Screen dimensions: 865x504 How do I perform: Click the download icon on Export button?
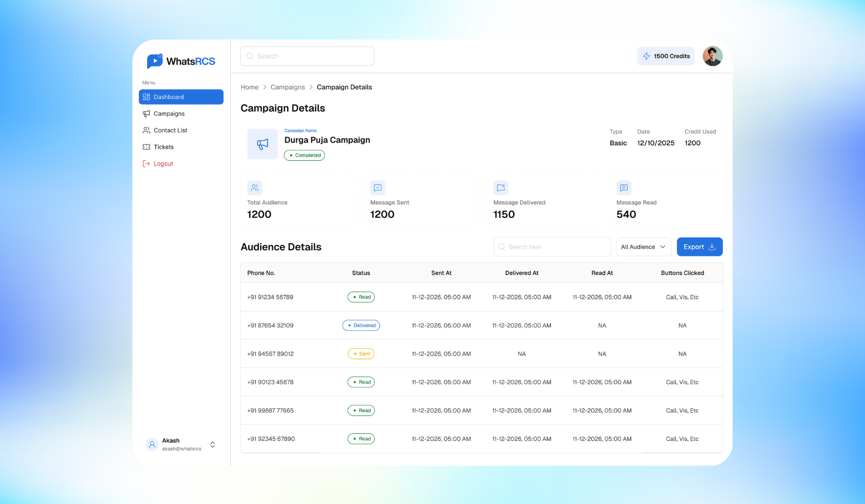[712, 247]
